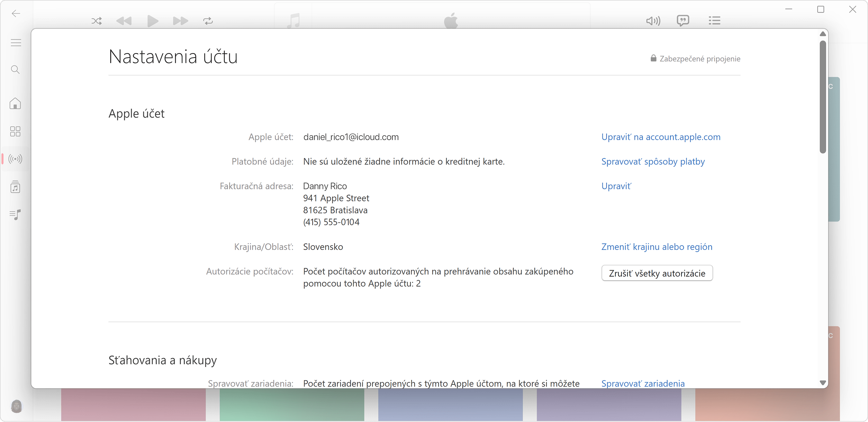The image size is (868, 422).
Task: Click Upraviť for billing address
Action: [616, 186]
